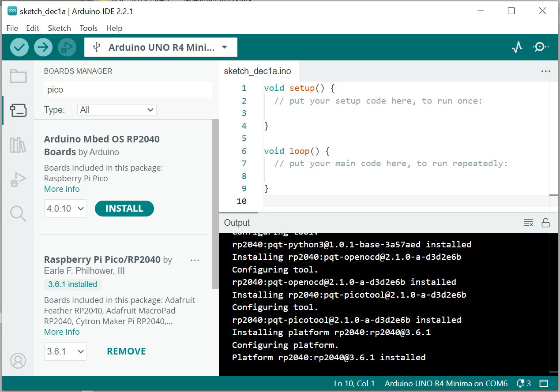The width and height of the screenshot is (560, 392).
Task: Open the File menu
Action: (x=12, y=28)
